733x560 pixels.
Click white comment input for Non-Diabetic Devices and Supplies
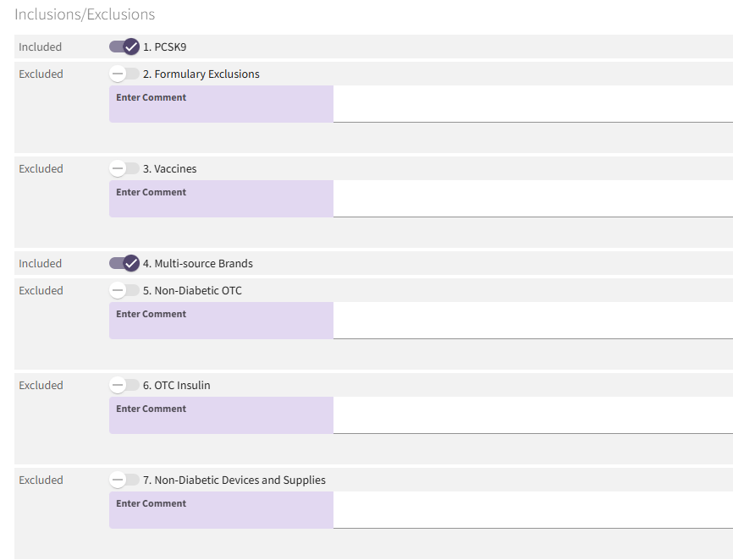(x=532, y=510)
